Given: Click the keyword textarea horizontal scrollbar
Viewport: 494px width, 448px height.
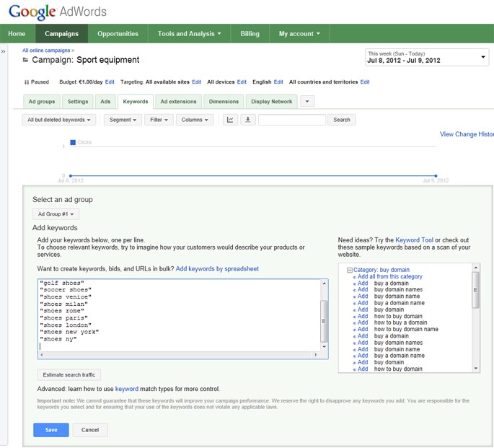Looking at the screenshot, I should coord(178,355).
